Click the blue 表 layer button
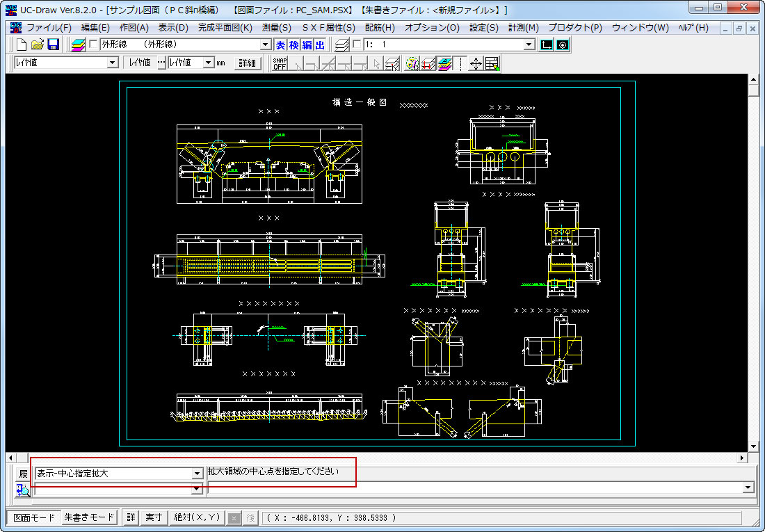Image resolution: width=765 pixels, height=532 pixels. (280, 45)
